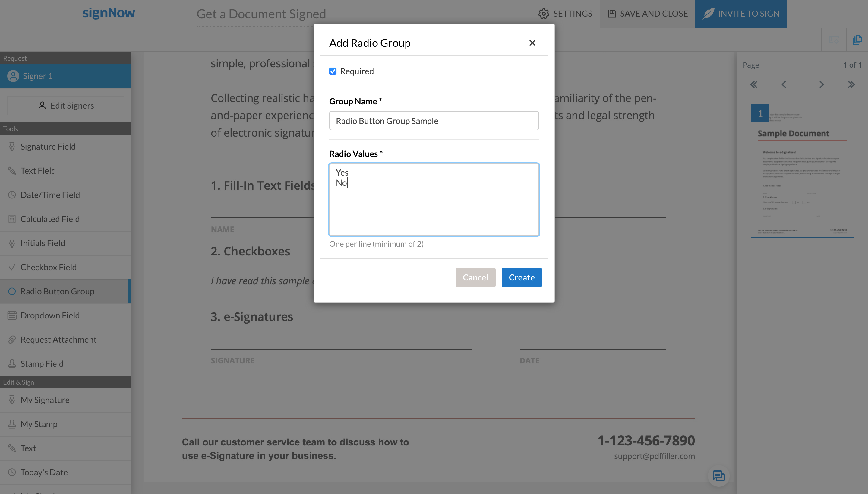868x494 pixels.
Task: Click the Cancel button
Action: point(475,277)
